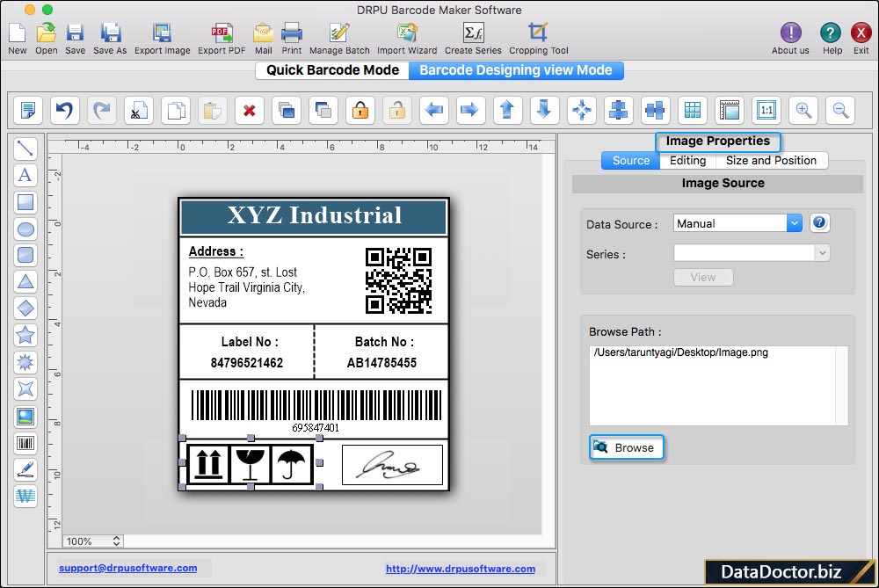Delete selection with the red X icon
The width and height of the screenshot is (879, 588).
pos(250,110)
